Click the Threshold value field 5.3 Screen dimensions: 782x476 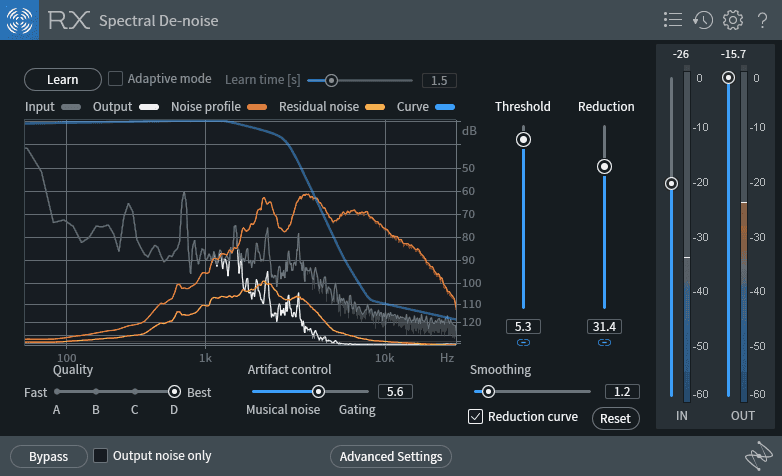[523, 326]
